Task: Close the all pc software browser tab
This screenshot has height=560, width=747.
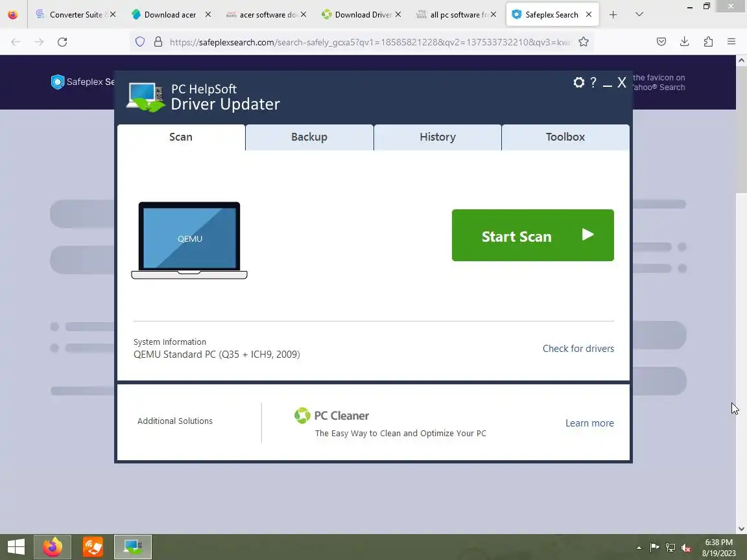Action: coord(493,15)
